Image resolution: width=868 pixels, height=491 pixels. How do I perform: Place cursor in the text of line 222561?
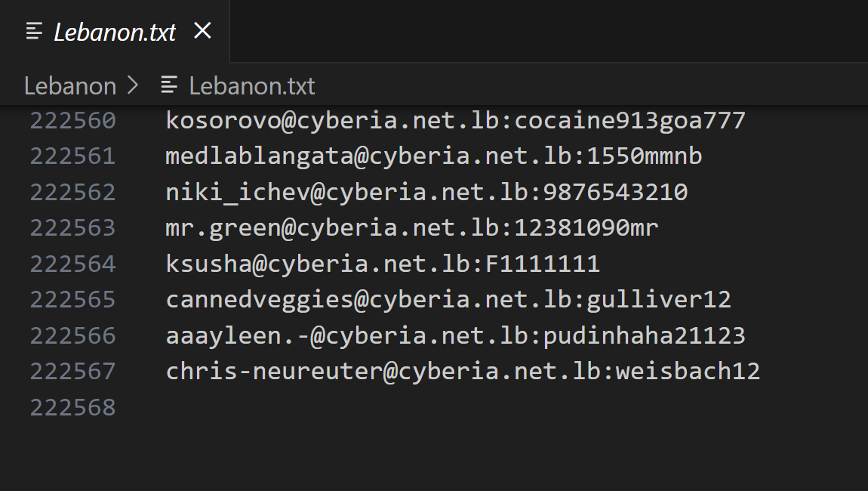(x=433, y=156)
